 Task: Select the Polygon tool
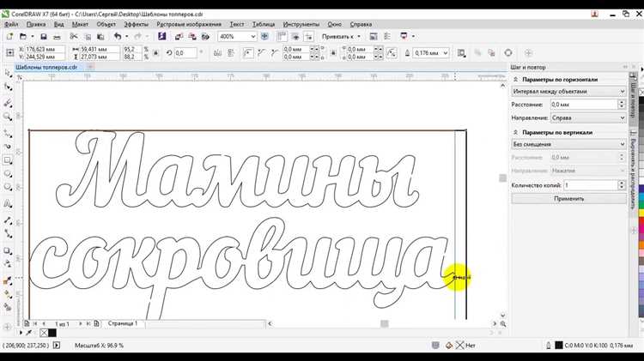tap(8, 187)
